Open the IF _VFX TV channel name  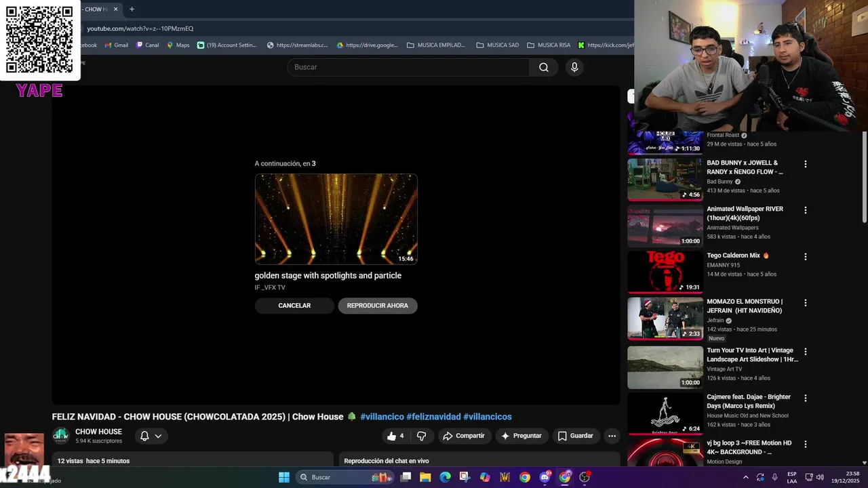pos(270,287)
